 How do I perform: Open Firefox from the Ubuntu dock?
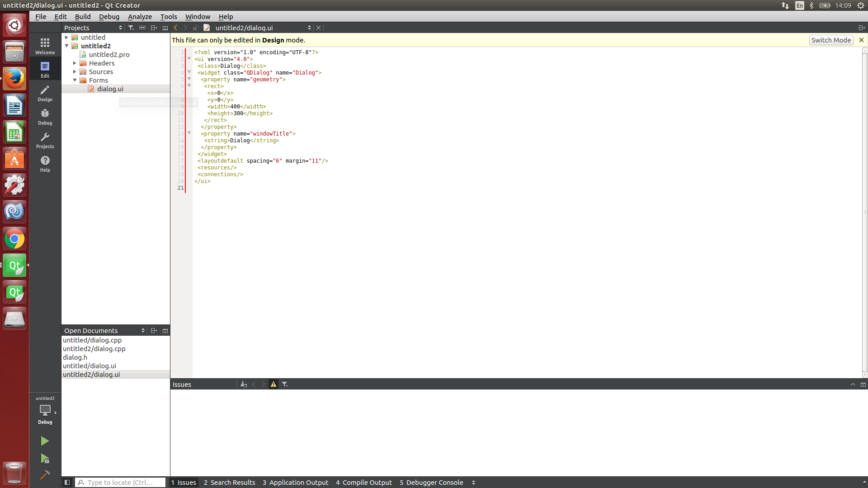click(14, 79)
